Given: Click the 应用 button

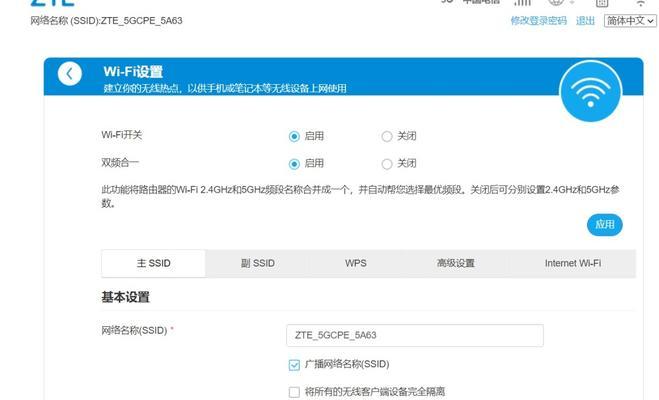Looking at the screenshot, I should 604,225.
